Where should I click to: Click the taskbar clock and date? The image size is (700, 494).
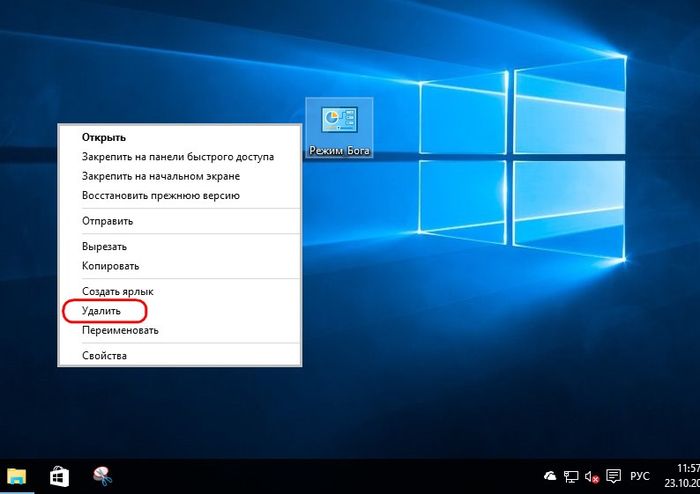[686, 475]
